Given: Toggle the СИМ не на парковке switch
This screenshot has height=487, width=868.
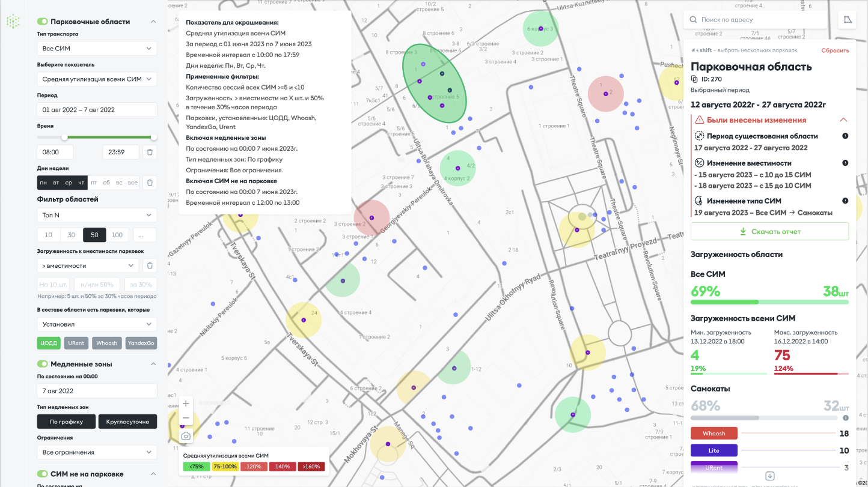Looking at the screenshot, I should [42, 474].
